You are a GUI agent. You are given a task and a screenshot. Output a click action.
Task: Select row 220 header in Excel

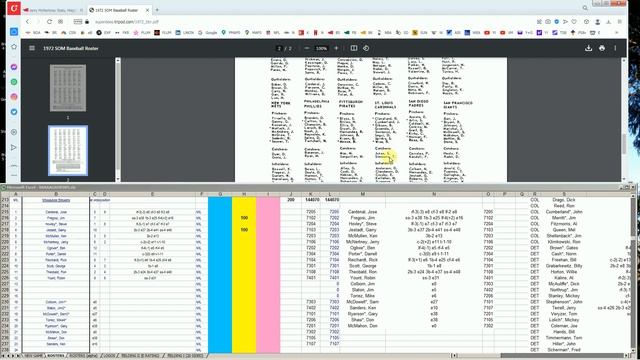[5, 242]
